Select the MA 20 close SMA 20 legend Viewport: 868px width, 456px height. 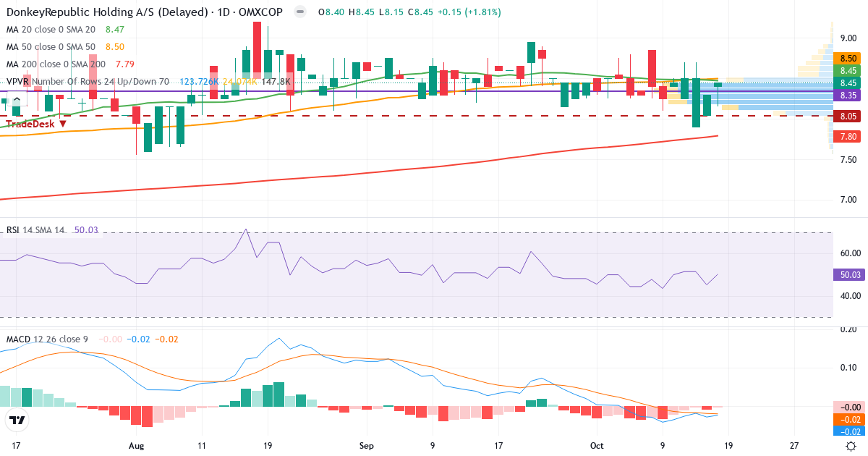click(51, 30)
